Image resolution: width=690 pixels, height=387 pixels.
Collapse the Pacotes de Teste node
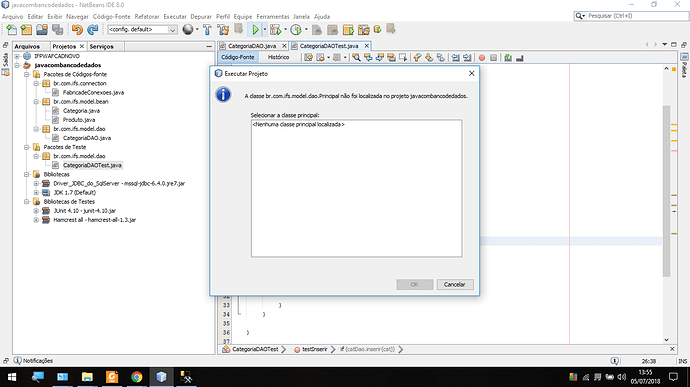coord(26,147)
